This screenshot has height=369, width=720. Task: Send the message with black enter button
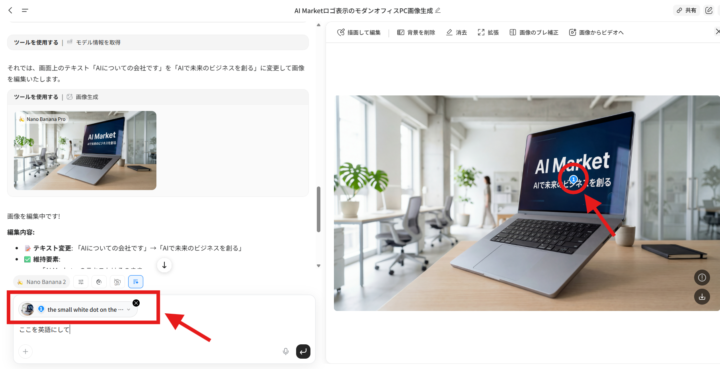pos(303,352)
